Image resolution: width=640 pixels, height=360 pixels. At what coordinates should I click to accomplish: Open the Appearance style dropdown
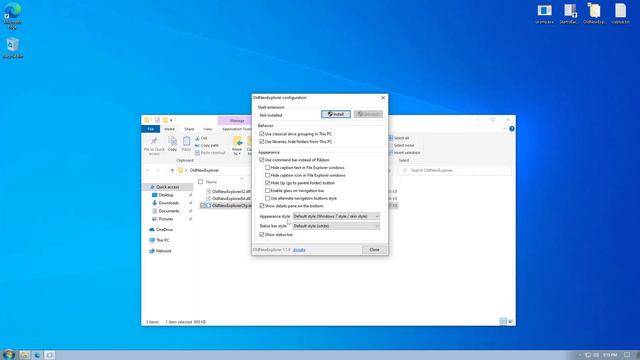pos(336,216)
